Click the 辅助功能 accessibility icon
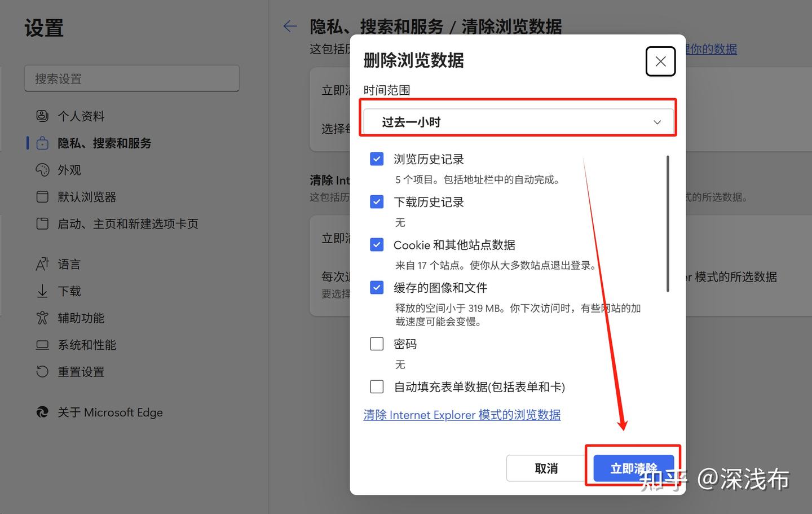The width and height of the screenshot is (812, 514). tap(42, 318)
